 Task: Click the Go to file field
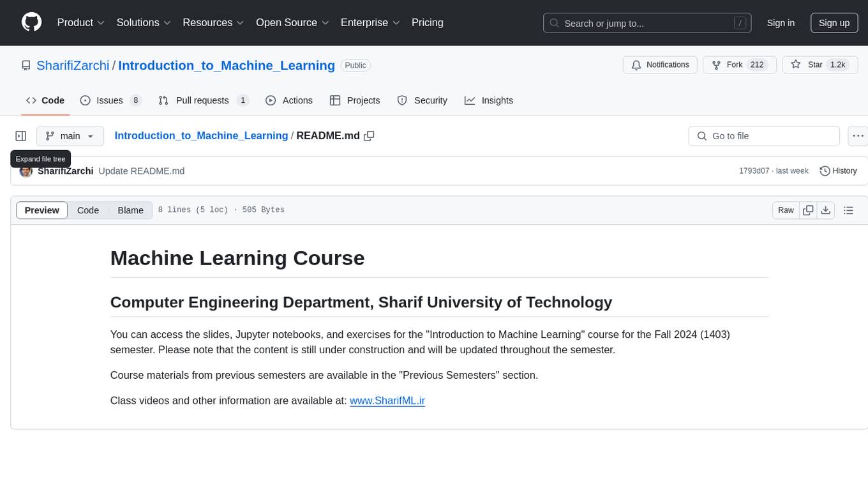(764, 136)
